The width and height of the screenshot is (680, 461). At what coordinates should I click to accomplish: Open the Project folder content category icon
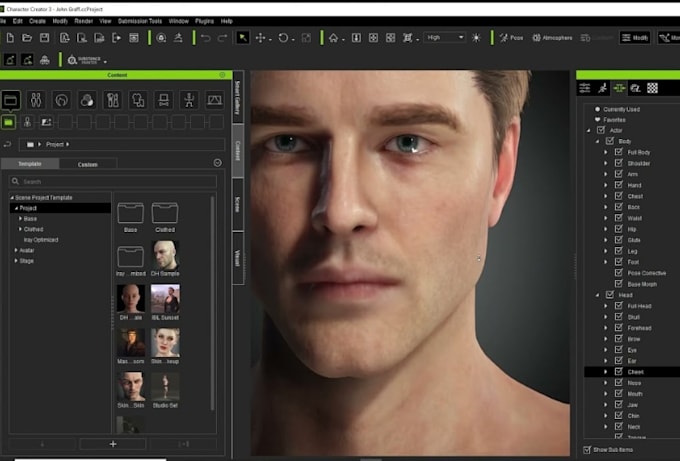[10, 100]
